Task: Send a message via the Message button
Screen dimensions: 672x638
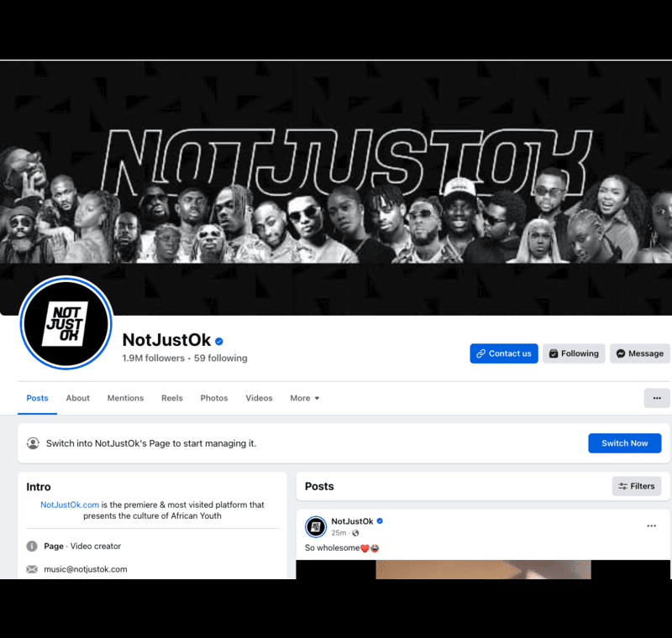Action: (640, 353)
